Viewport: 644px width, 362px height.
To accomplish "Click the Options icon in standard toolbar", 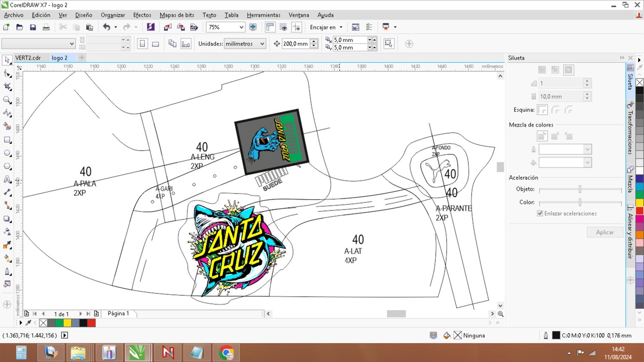I will click(369, 27).
